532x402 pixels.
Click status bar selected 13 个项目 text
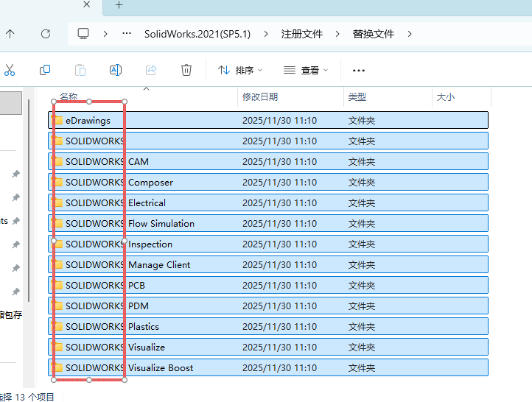pyautogui.click(x=27, y=397)
